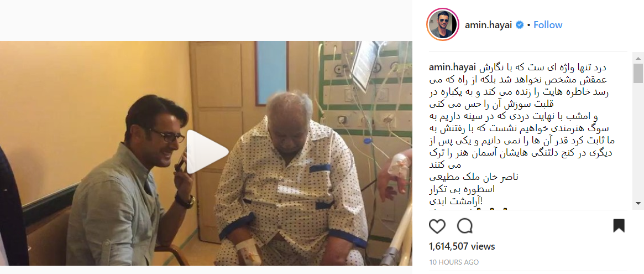The image size is (644, 274).
Task: Click the elderly man in video frame
Action: coord(292,181)
